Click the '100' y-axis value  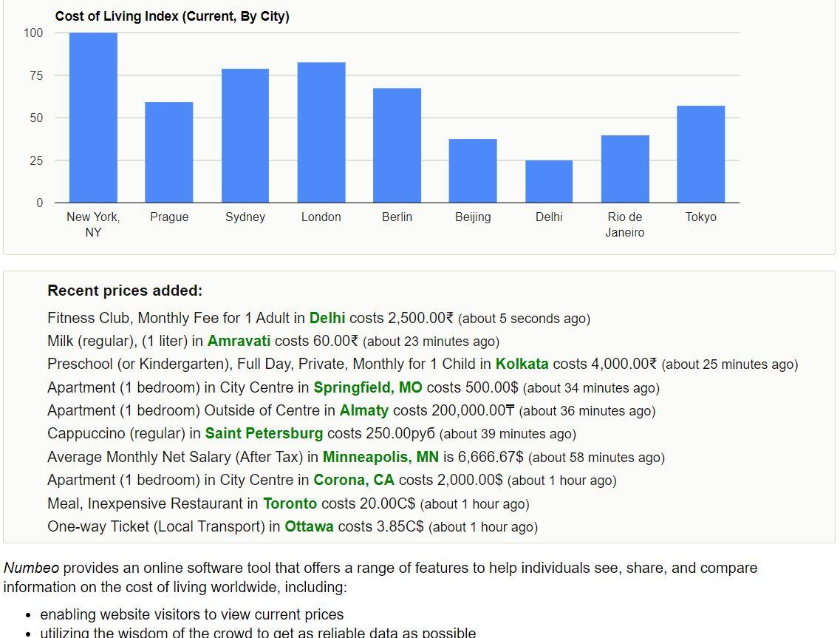click(x=33, y=33)
